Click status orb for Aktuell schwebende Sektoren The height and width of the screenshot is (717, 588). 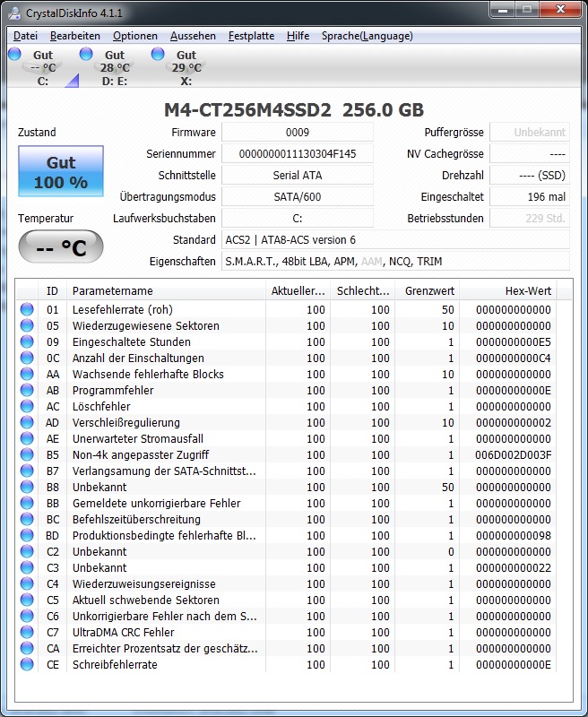pyautogui.click(x=27, y=600)
